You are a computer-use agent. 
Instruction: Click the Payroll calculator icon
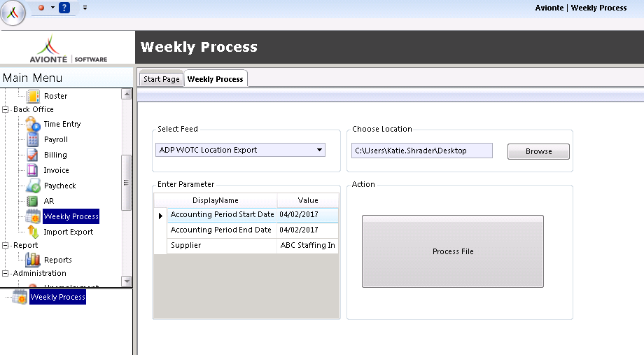(33, 140)
